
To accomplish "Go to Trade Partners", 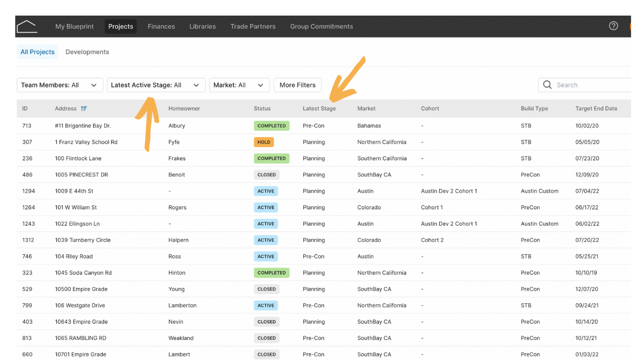I will click(x=253, y=27).
